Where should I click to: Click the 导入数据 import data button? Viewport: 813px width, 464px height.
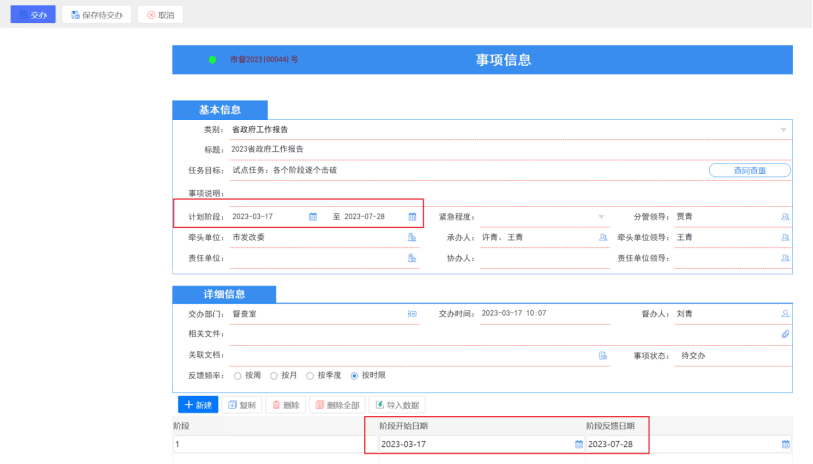(397, 405)
